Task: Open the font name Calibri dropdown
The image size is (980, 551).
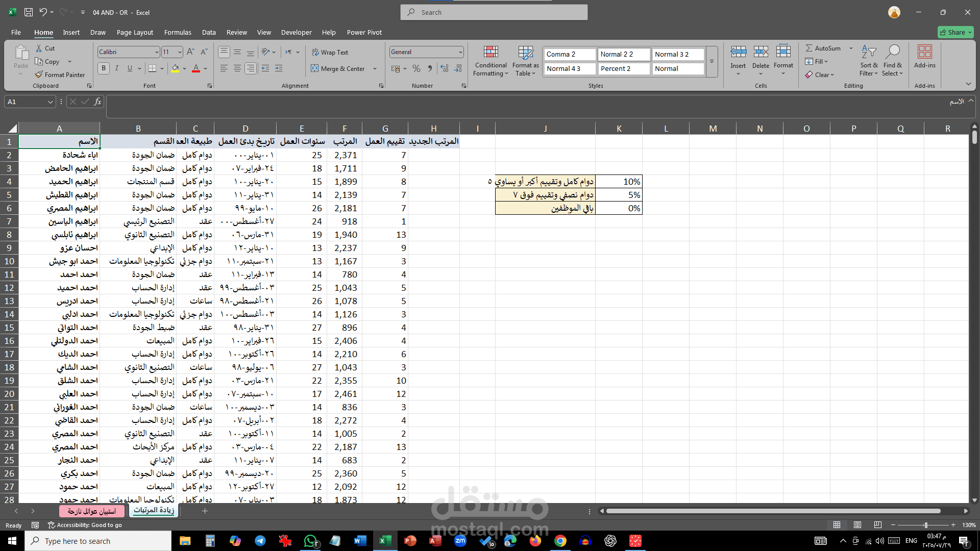Action: (x=156, y=52)
